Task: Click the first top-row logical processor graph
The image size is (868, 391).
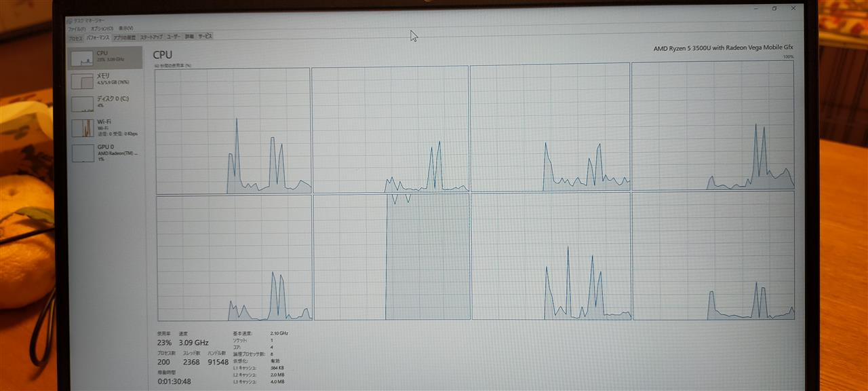Action: pos(233,131)
